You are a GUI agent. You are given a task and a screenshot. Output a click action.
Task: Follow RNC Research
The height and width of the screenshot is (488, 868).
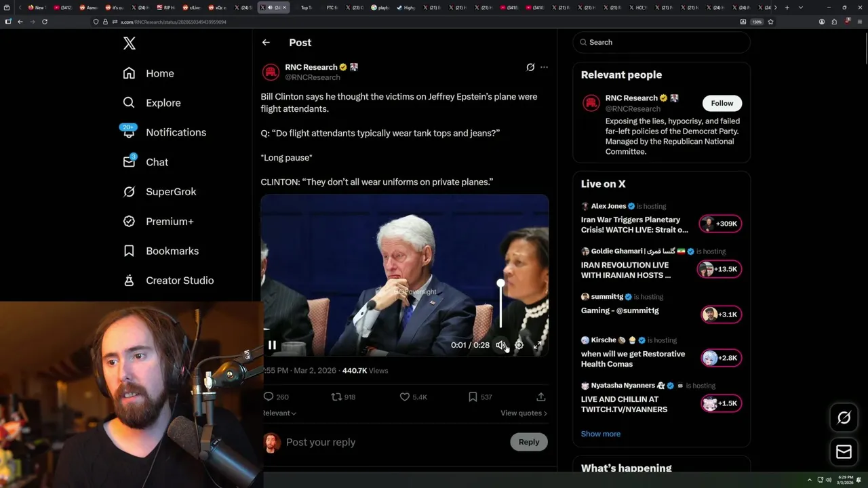pyautogui.click(x=722, y=103)
